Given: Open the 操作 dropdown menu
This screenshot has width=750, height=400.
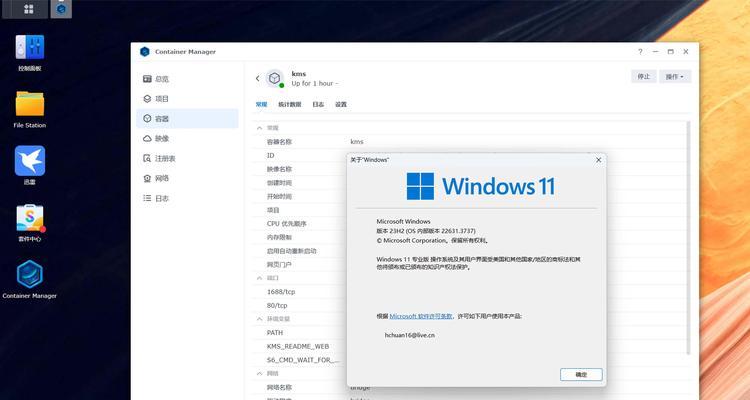Looking at the screenshot, I should coord(675,77).
